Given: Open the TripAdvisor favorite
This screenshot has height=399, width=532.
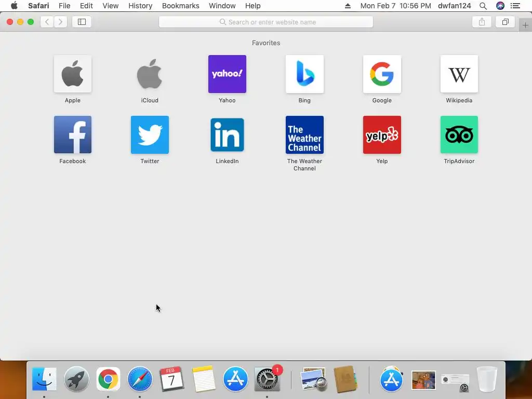Looking at the screenshot, I should point(459,135).
